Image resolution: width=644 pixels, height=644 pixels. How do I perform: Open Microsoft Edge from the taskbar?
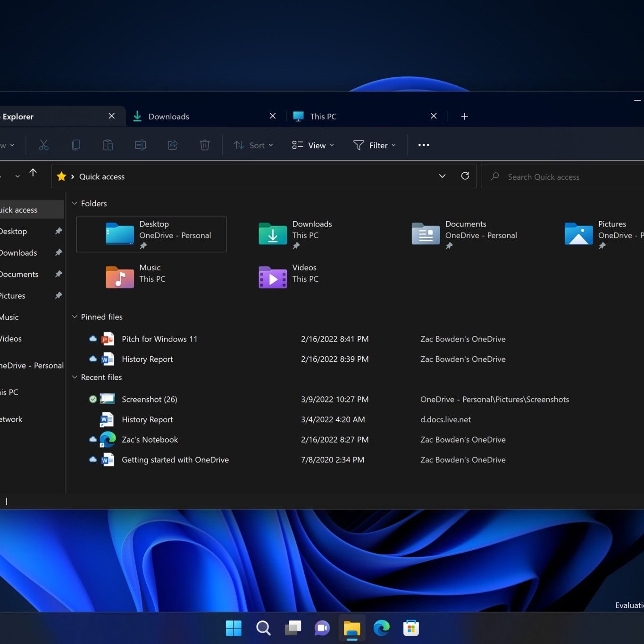[x=381, y=628]
